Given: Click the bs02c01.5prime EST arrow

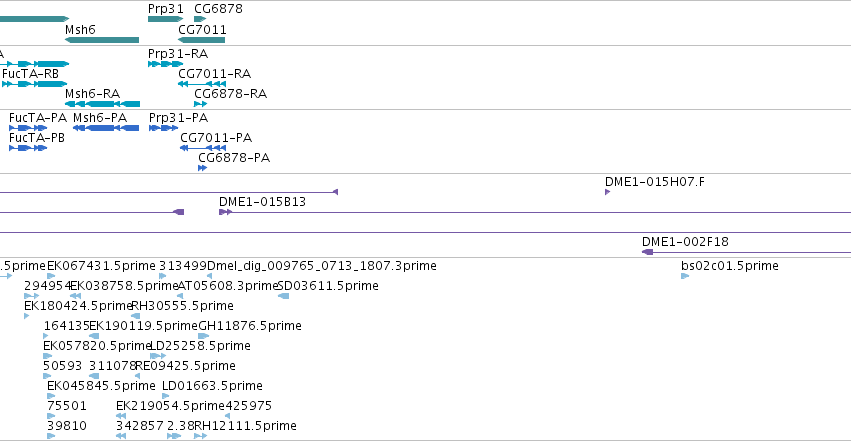Looking at the screenshot, I should (x=685, y=276).
